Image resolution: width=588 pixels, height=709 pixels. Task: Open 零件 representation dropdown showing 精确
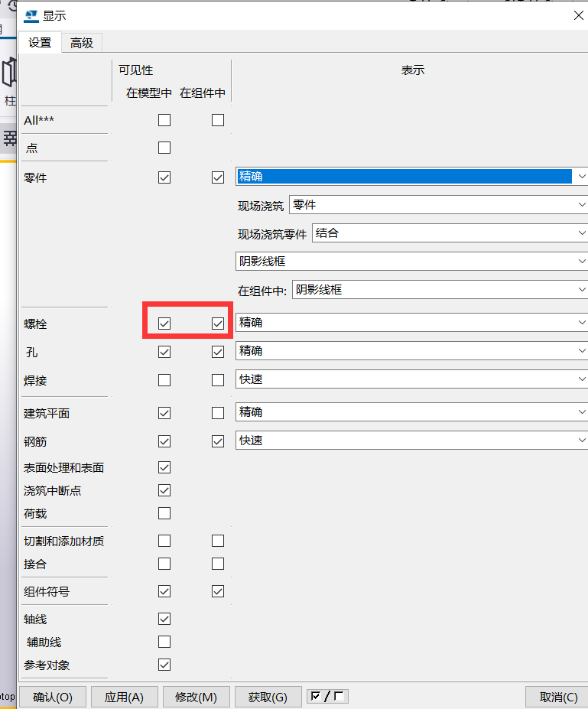(x=411, y=177)
